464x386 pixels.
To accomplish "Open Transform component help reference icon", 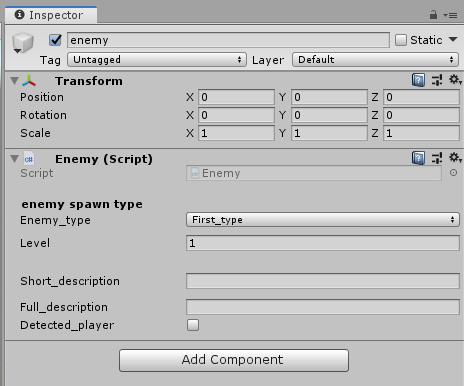I will 418,80.
